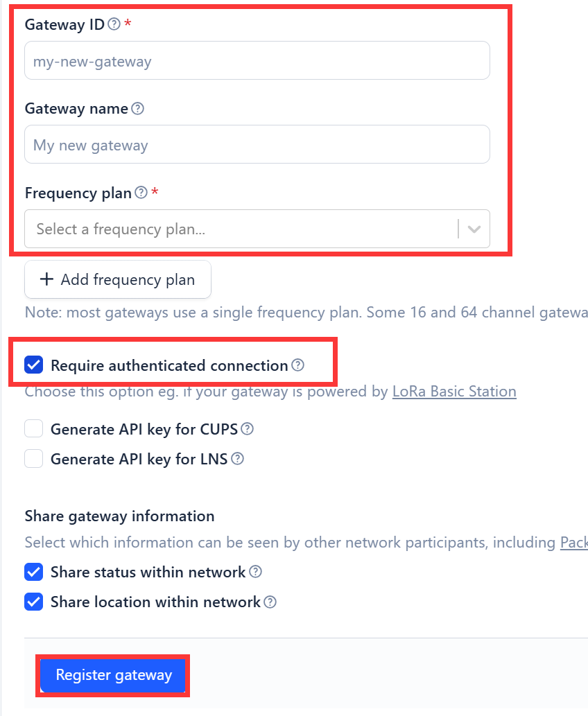
Task: Click the Add frequency plan button
Action: (118, 279)
